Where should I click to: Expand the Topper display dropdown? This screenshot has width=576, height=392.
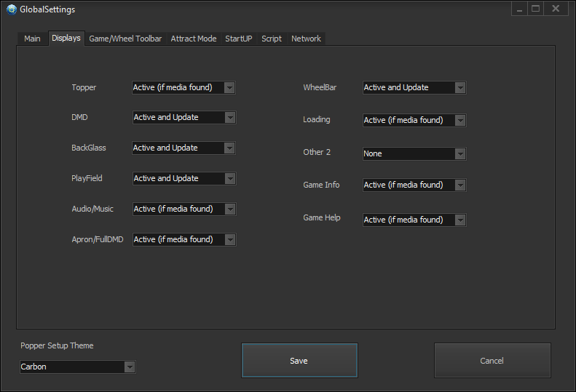(x=184, y=88)
